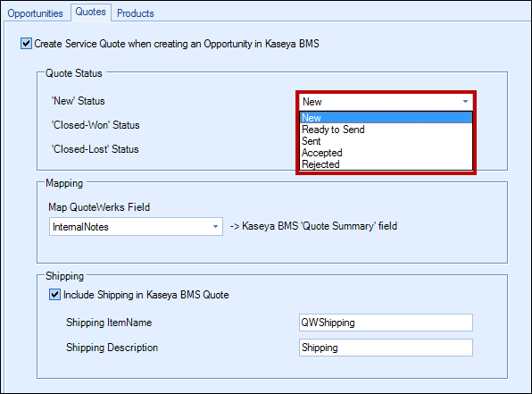The width and height of the screenshot is (532, 394).
Task: Open the Map QuoteWerks Field combo box
Action: click(136, 227)
